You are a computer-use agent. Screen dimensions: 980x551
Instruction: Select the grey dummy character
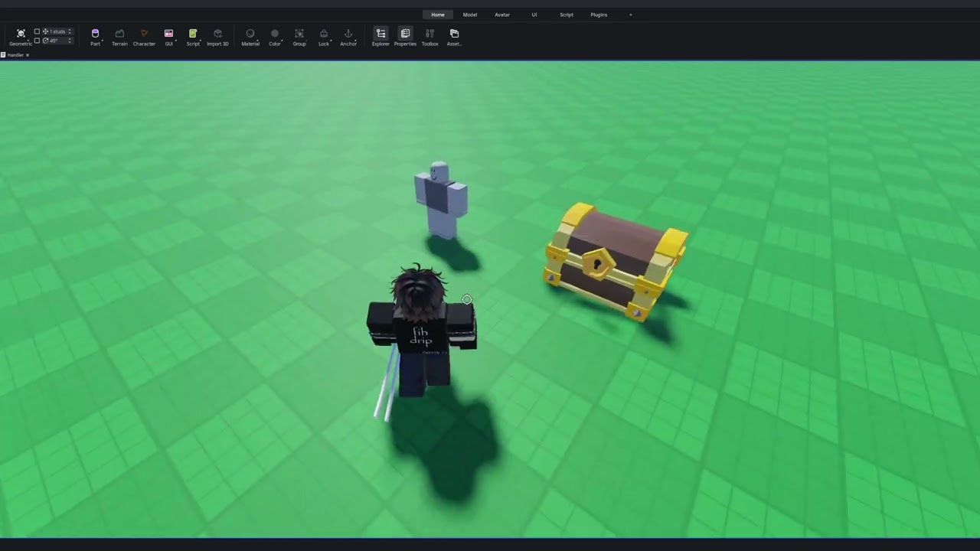click(440, 201)
